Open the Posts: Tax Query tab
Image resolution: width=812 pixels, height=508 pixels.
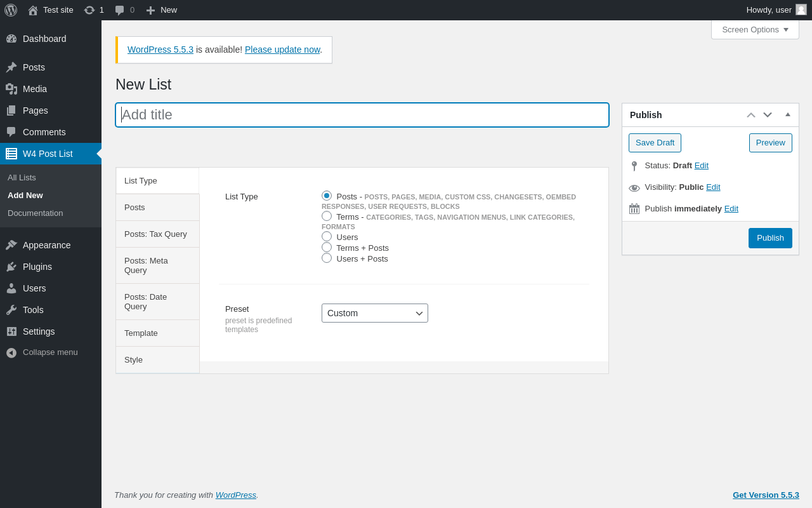click(x=157, y=234)
